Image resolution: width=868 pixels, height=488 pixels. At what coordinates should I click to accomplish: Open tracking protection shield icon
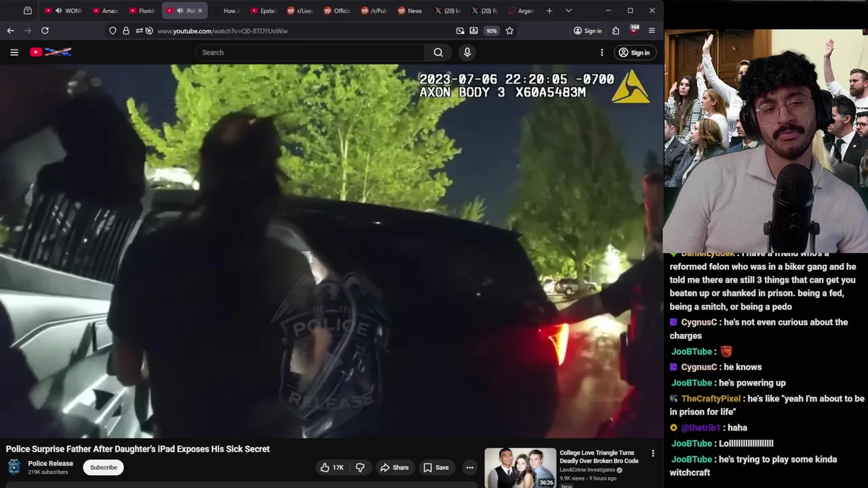[x=113, y=30]
